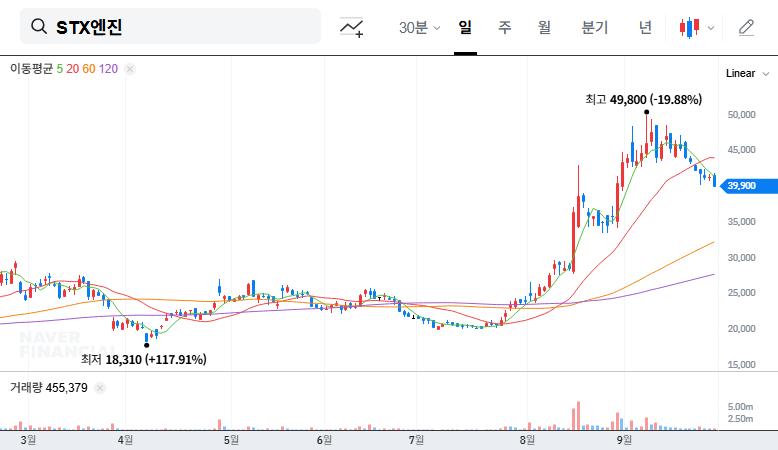Viewport: 778px width, 450px height.
Task: Click the 6월 date axis label
Action: coord(324,440)
